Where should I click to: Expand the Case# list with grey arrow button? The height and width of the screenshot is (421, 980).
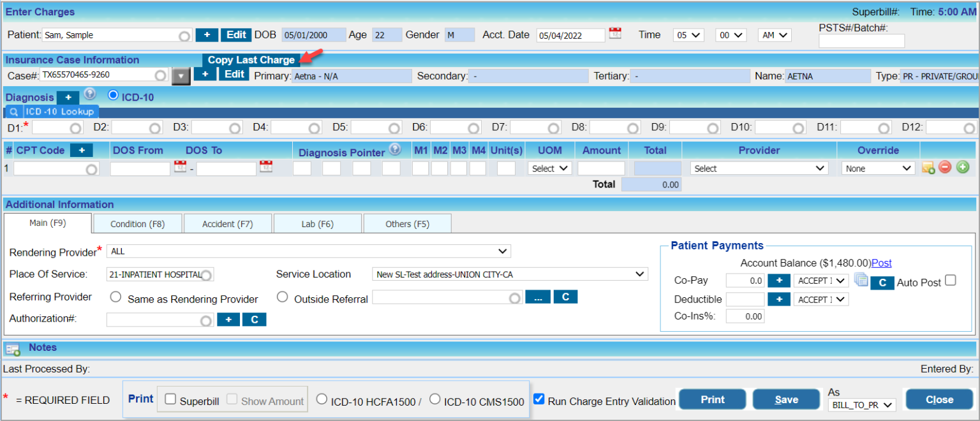(181, 76)
